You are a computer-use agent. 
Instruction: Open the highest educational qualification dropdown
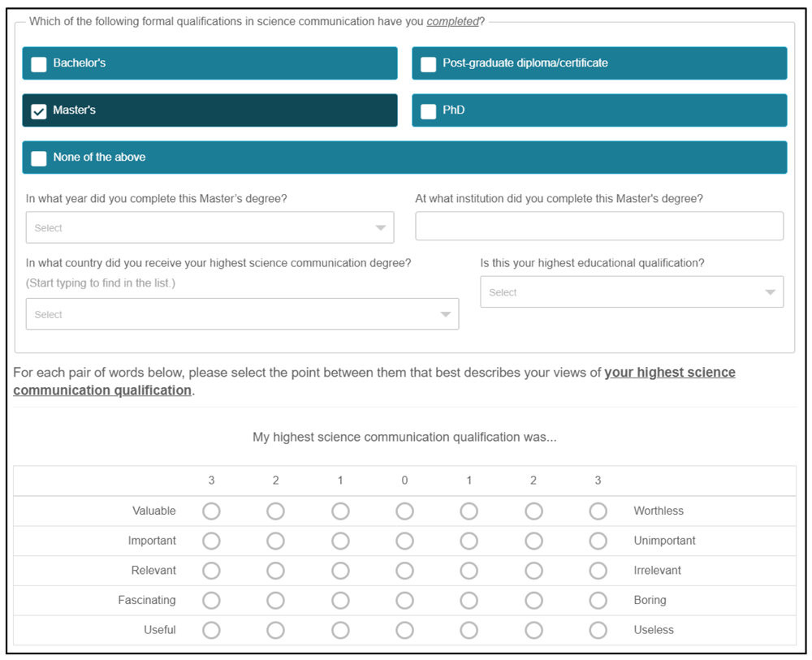(x=632, y=292)
